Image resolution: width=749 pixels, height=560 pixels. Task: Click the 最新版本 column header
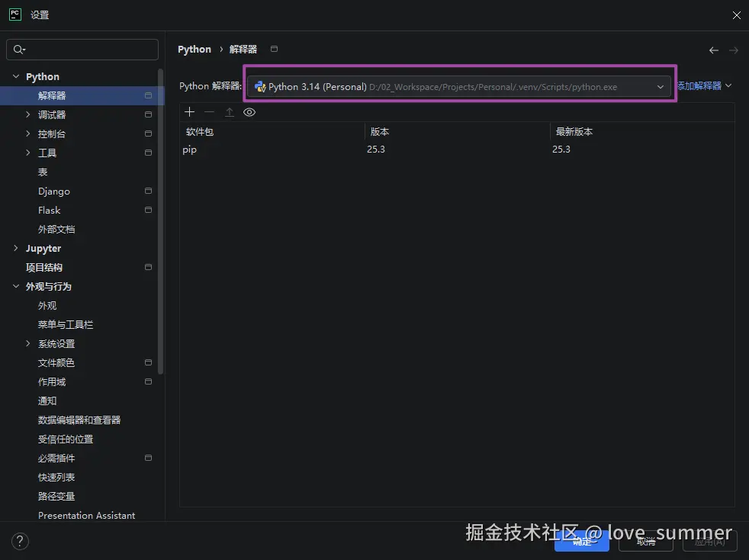(574, 132)
